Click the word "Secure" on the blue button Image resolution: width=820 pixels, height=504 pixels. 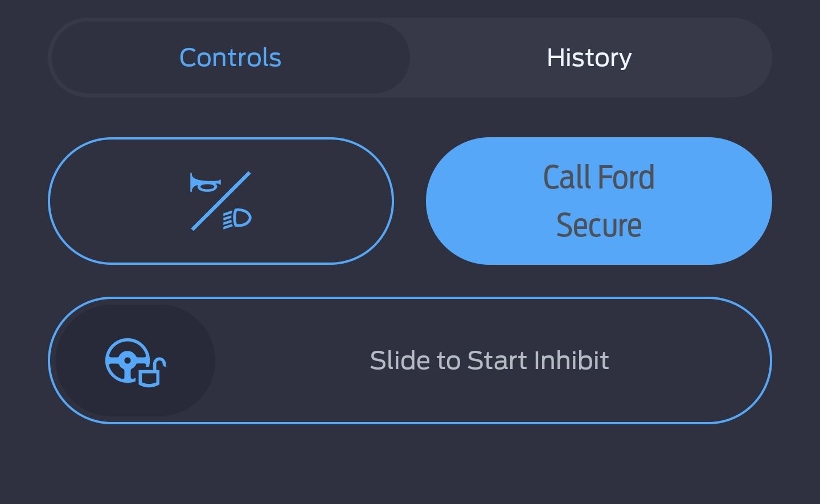tap(598, 225)
